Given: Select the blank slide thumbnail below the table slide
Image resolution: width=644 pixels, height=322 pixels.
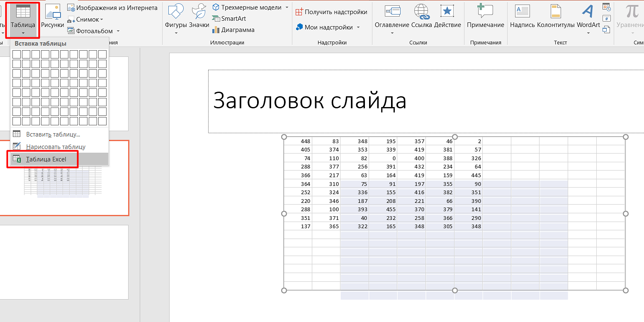Looking at the screenshot, I should (64, 262).
